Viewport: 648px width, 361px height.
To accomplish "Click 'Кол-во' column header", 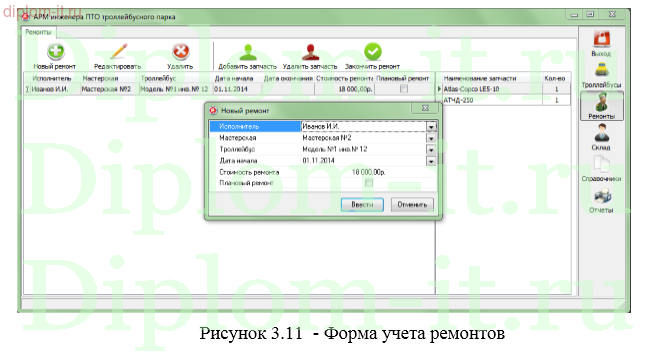I will (x=555, y=78).
